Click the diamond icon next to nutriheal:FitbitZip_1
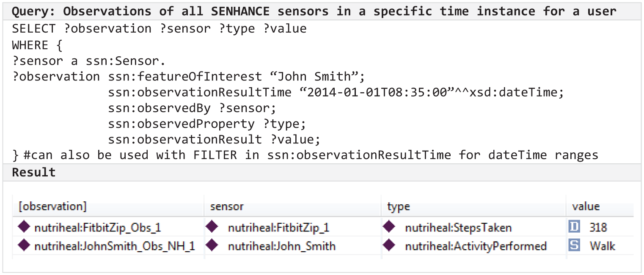 [212, 227]
